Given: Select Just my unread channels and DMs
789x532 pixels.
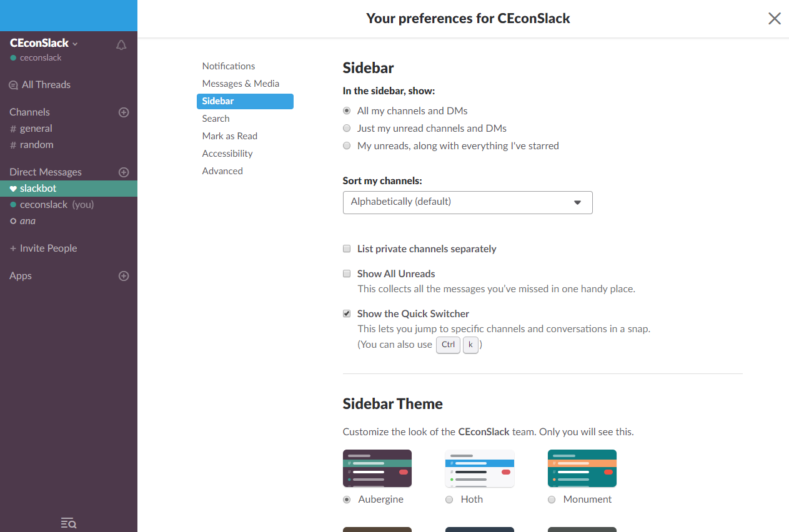Looking at the screenshot, I should [347, 129].
